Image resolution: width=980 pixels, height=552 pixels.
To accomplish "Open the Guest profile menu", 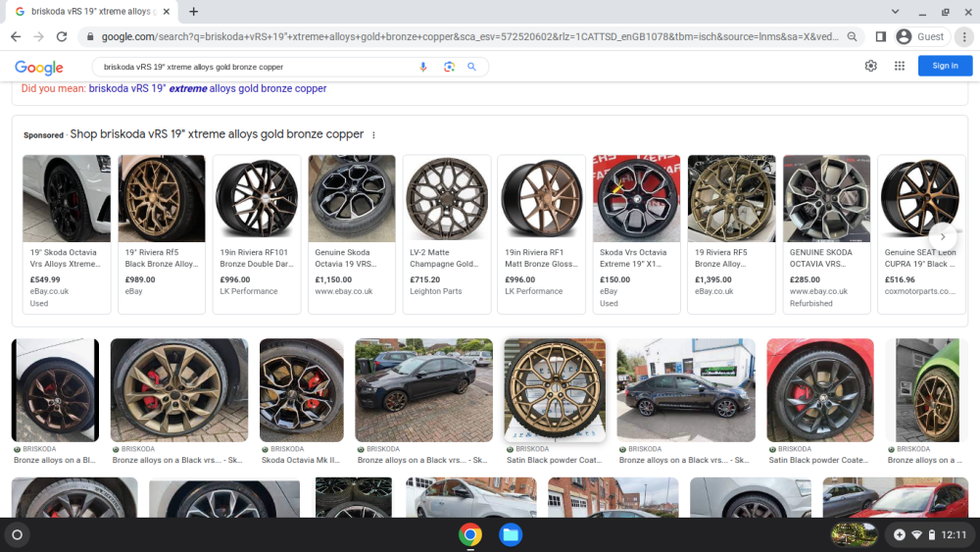I will [x=920, y=37].
